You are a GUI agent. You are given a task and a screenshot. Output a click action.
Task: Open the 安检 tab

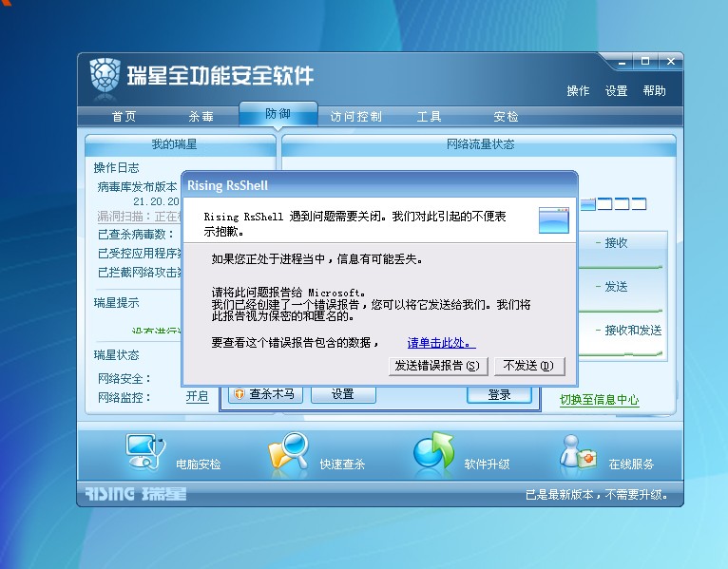[x=506, y=116]
